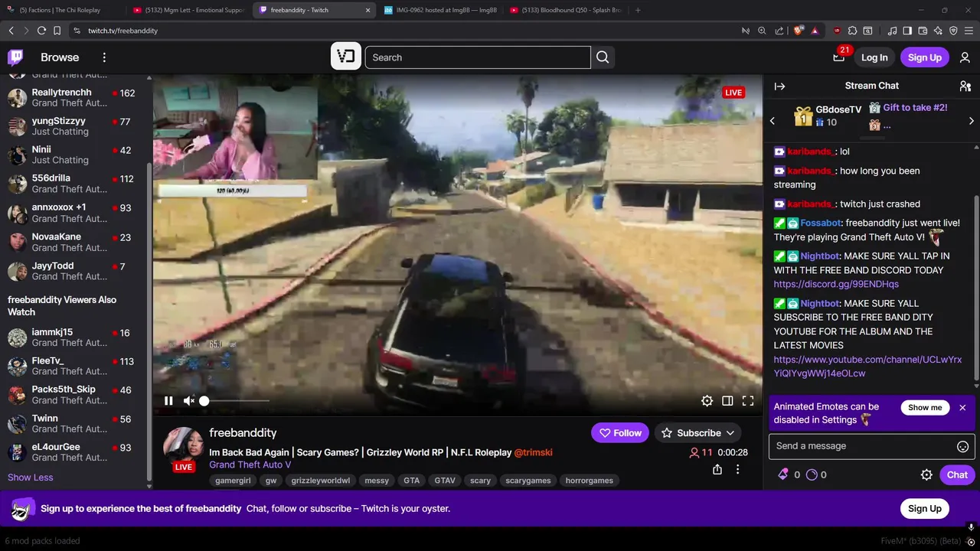Pause the live stream
This screenshot has width=980, height=551.
pyautogui.click(x=168, y=401)
